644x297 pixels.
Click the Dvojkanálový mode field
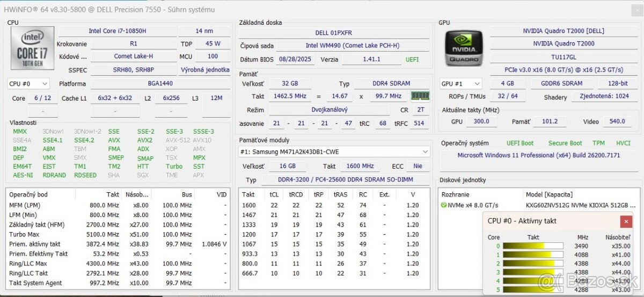tap(330, 110)
